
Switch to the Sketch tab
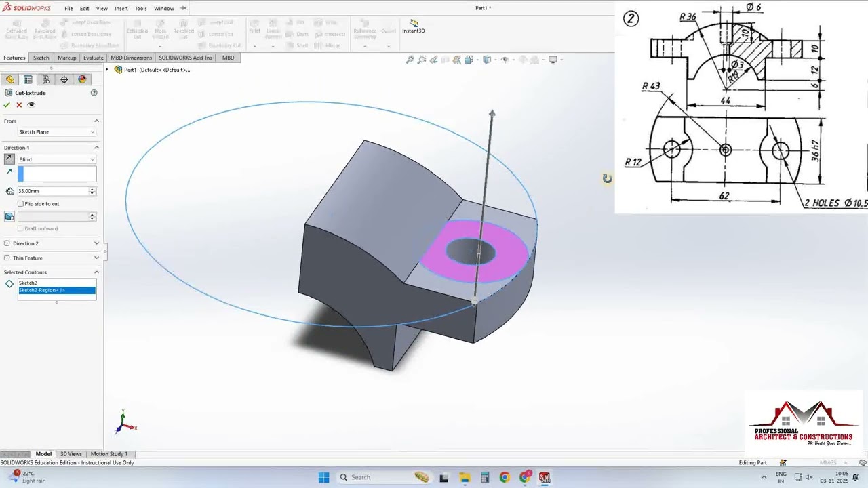tap(41, 58)
